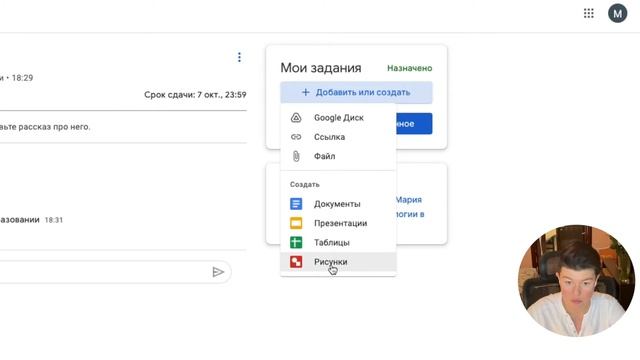Open the account avatar M
The height and width of the screenshot is (360, 640).
(617, 13)
